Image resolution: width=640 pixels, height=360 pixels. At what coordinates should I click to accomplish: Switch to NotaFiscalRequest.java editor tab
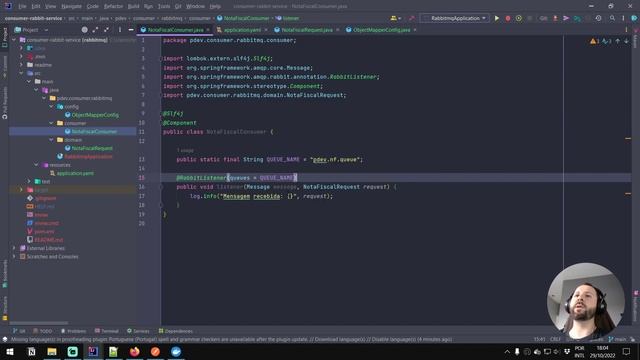click(307, 30)
